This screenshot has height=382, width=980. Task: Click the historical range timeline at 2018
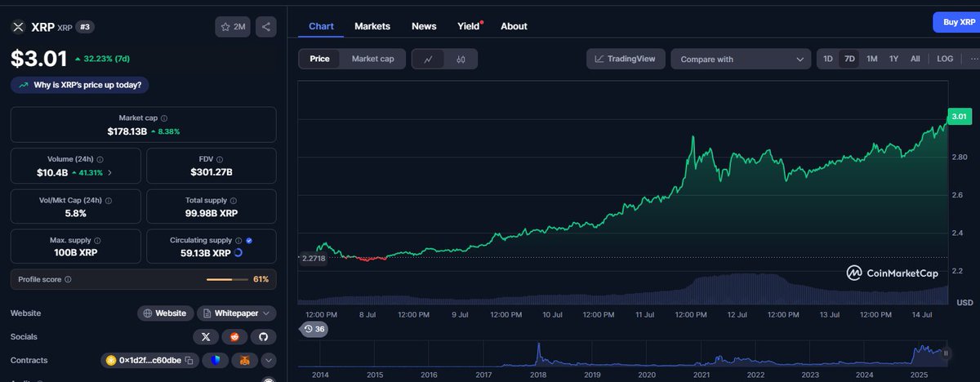[x=538, y=375]
